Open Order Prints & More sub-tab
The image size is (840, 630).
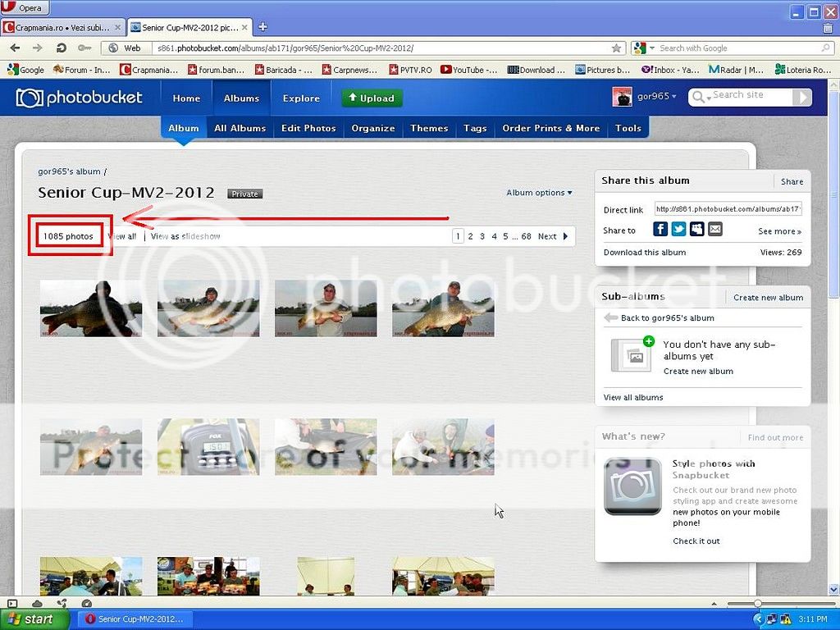click(551, 128)
